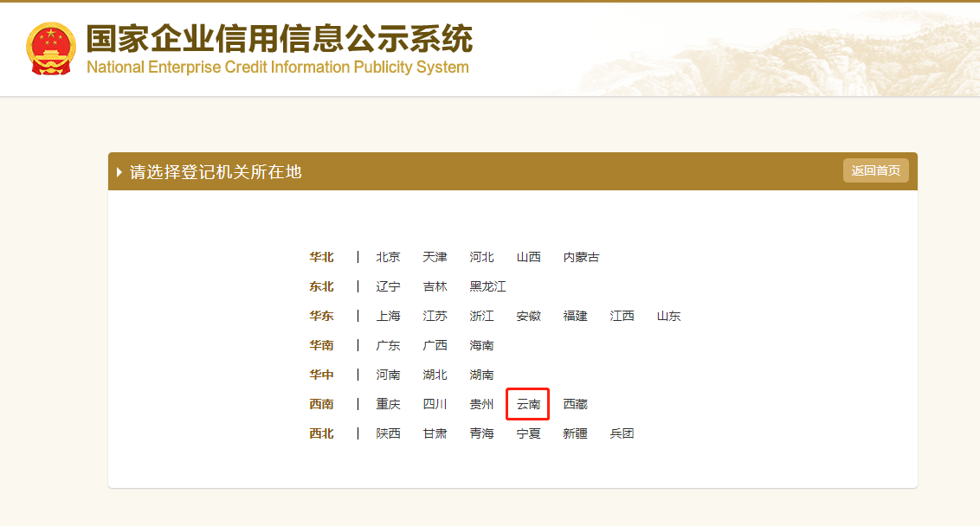Select 安徽 province
The width and height of the screenshot is (980, 526).
[529, 316]
